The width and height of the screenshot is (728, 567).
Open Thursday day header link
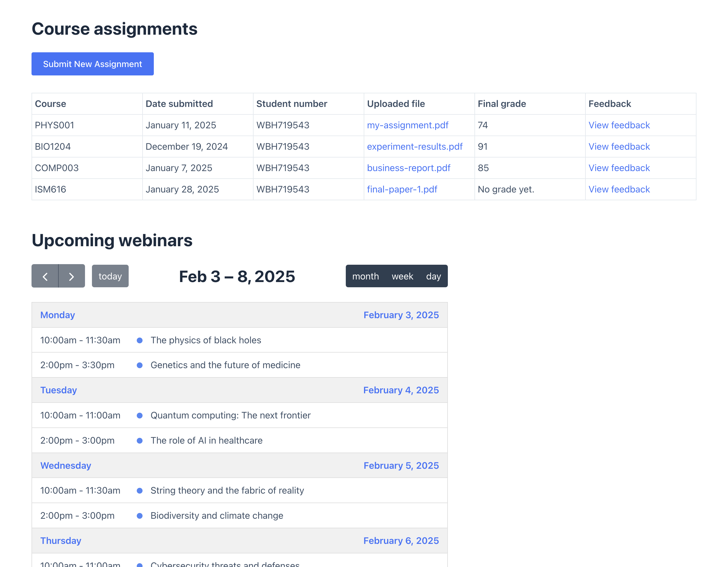(61, 541)
